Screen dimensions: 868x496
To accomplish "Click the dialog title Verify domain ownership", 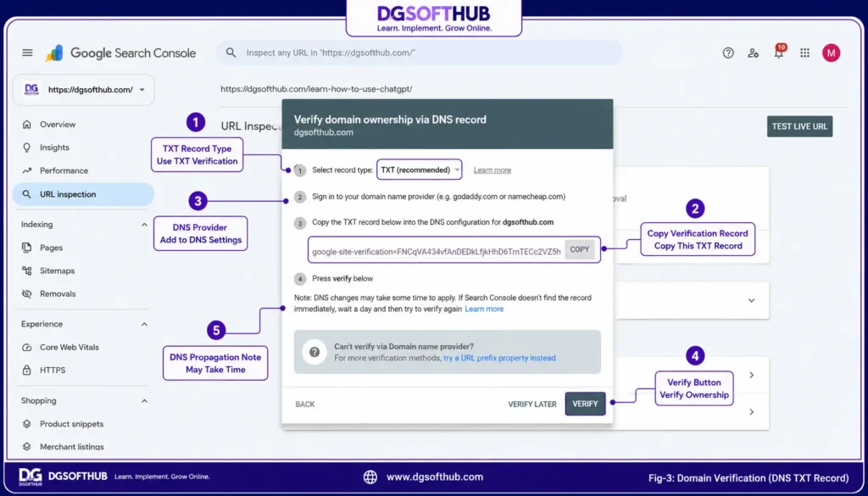I will click(390, 120).
